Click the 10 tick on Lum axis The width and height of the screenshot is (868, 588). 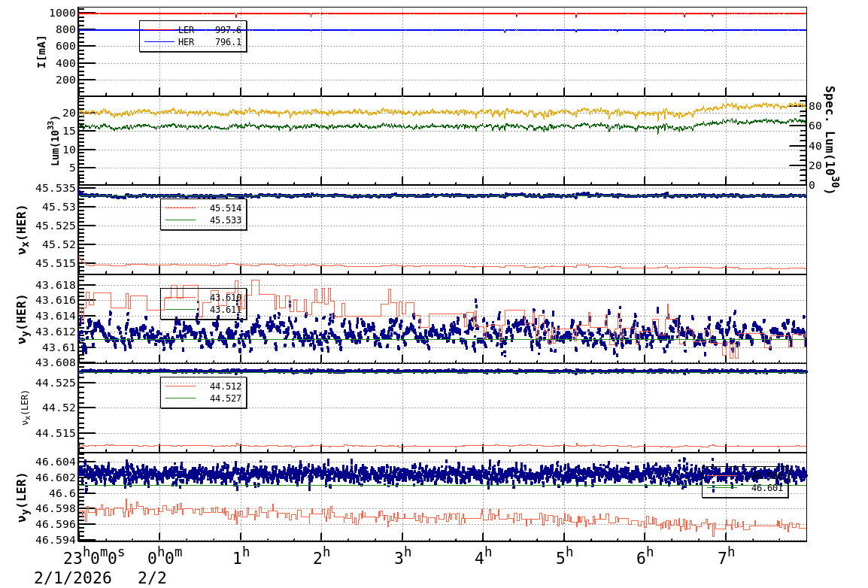(x=68, y=150)
